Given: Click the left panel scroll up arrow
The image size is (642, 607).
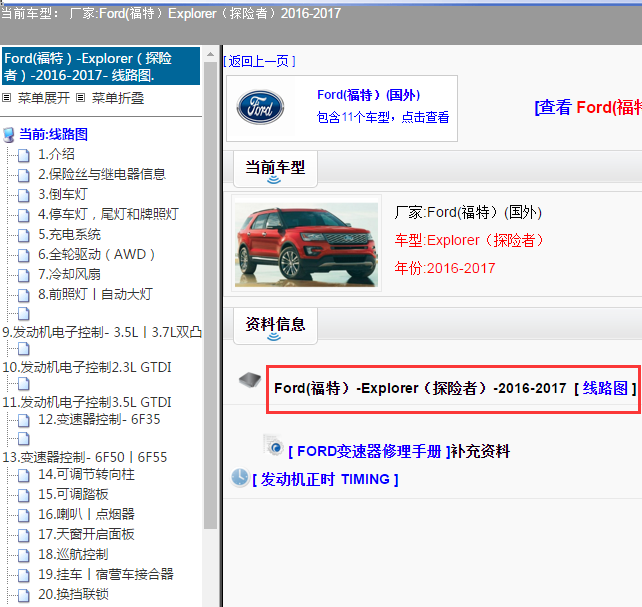Looking at the screenshot, I should coord(210,54).
